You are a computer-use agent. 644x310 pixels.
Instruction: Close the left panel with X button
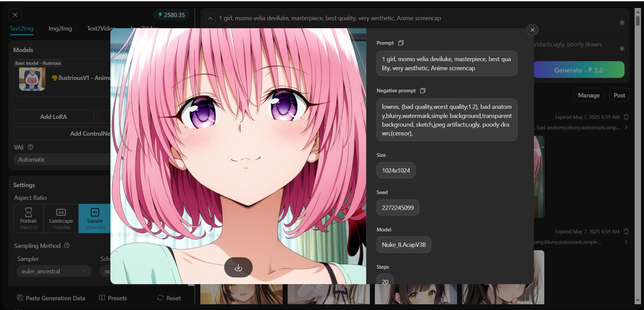click(15, 15)
